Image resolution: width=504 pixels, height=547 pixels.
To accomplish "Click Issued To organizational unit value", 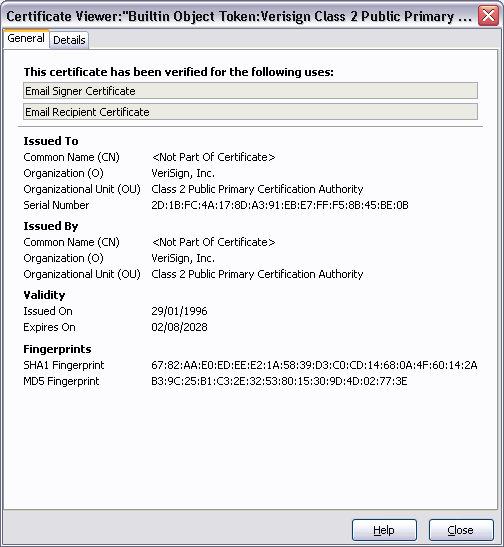I will (257, 189).
